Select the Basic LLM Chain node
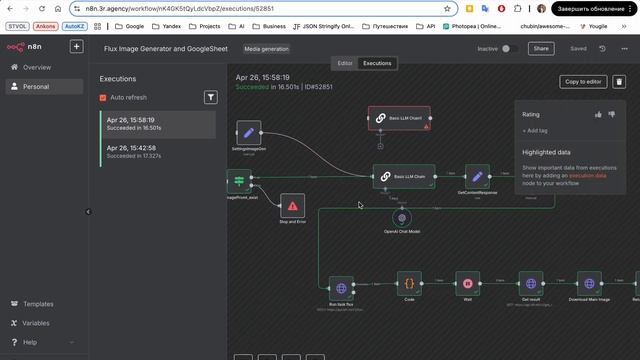This screenshot has width=640, height=360. click(x=404, y=177)
